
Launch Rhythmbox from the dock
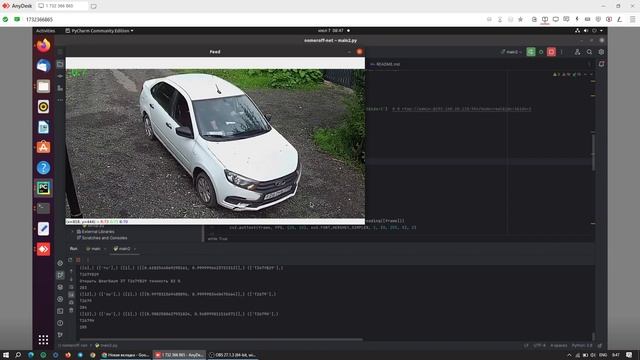(43, 107)
